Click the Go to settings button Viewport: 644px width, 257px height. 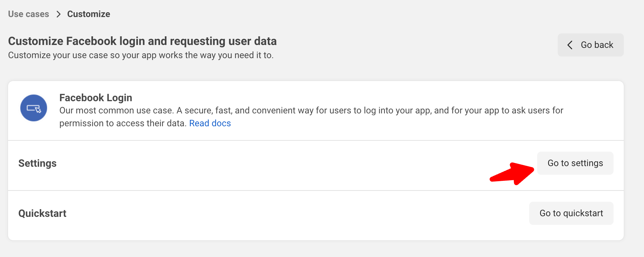click(575, 163)
